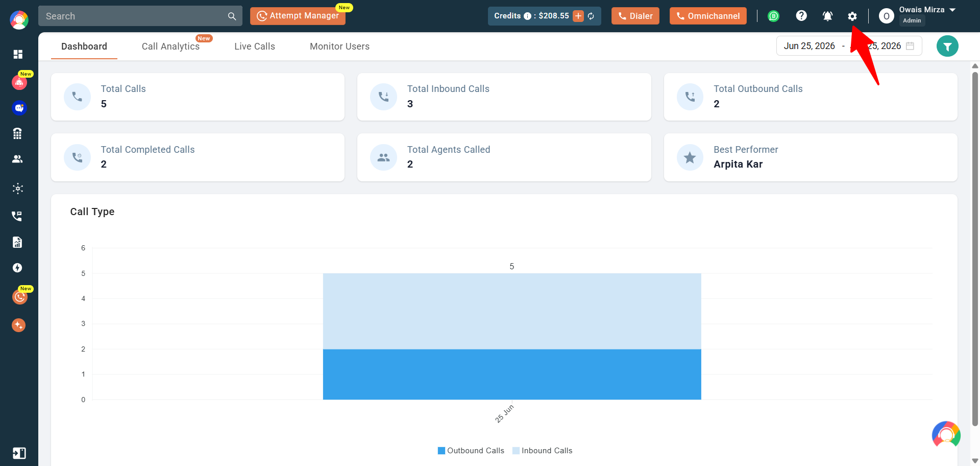Click the app logo in the sidebar
This screenshot has height=466, width=980.
(x=19, y=20)
